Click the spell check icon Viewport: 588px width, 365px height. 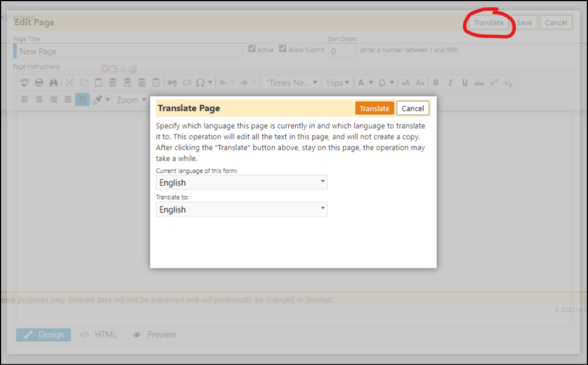click(25, 83)
